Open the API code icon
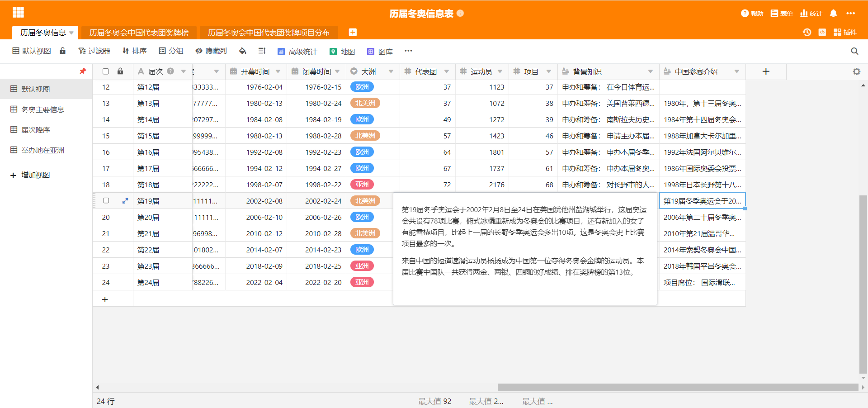The width and height of the screenshot is (868, 408). [822, 32]
